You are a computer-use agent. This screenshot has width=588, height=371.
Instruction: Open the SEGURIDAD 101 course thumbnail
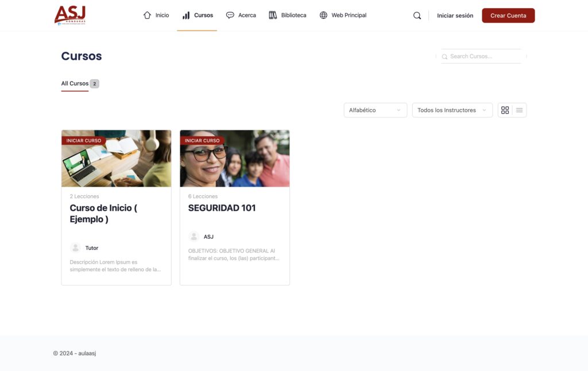[x=235, y=159]
